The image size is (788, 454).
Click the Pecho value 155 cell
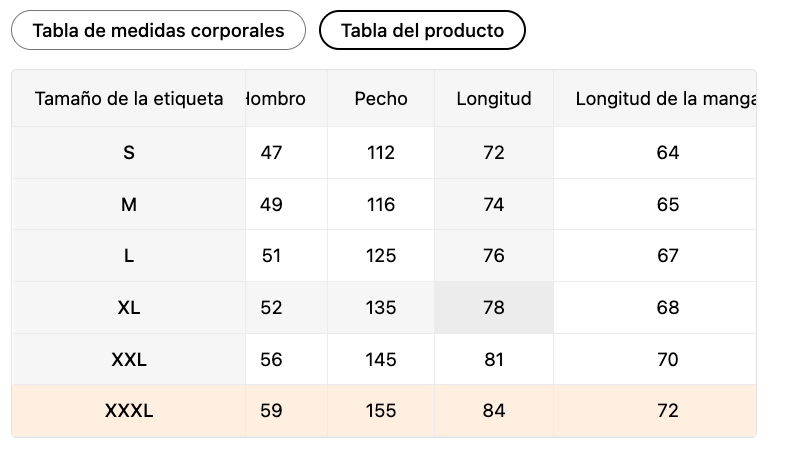[x=381, y=411]
